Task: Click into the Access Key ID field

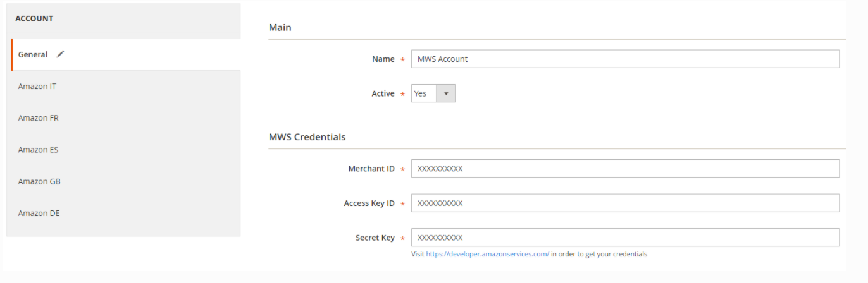Action: pyautogui.click(x=625, y=203)
